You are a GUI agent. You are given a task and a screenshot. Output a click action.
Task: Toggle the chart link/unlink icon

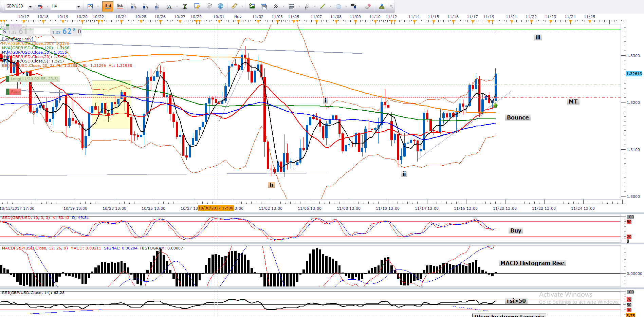tap(40, 6)
